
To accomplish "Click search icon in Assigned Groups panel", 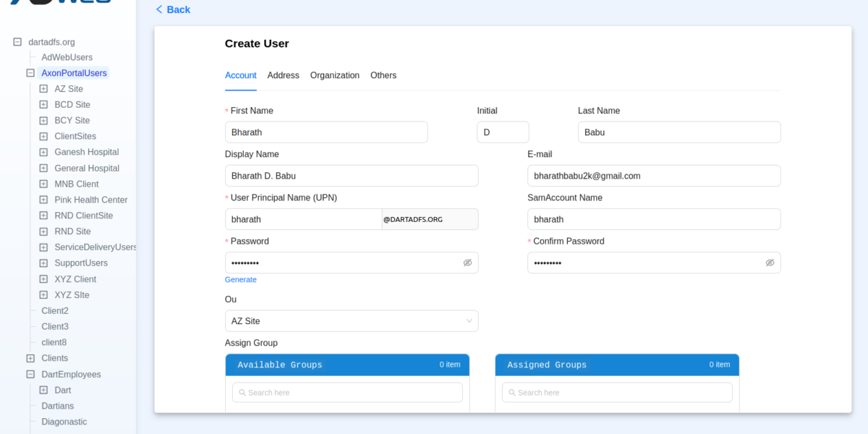I will [512, 392].
